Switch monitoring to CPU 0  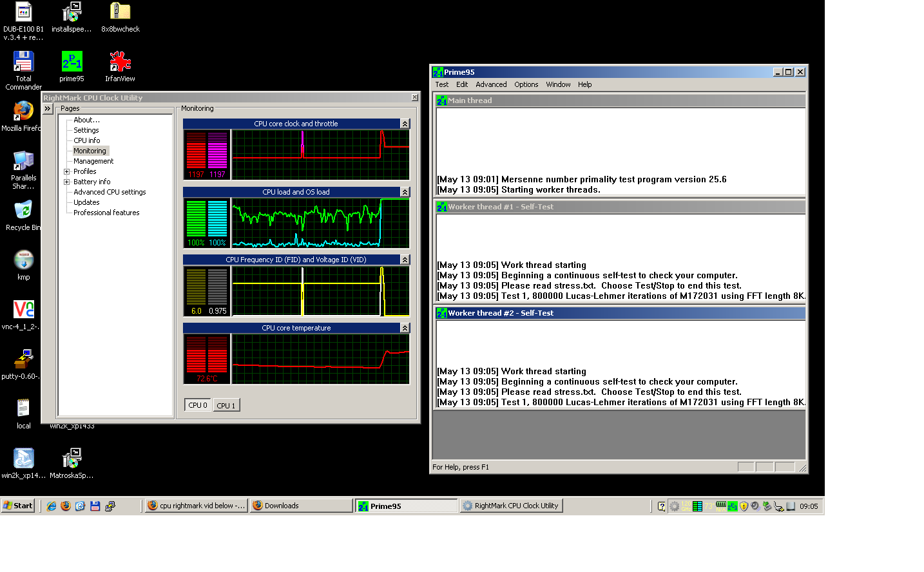click(198, 405)
